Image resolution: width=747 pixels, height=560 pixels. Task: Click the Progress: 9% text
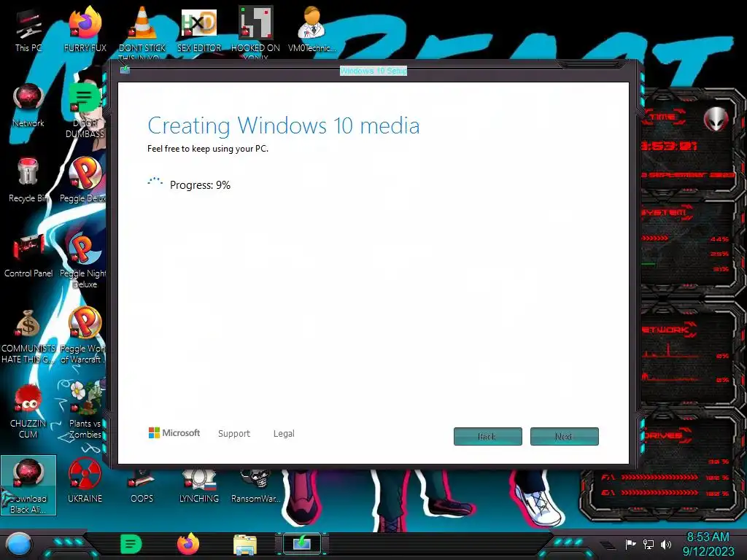tap(200, 184)
